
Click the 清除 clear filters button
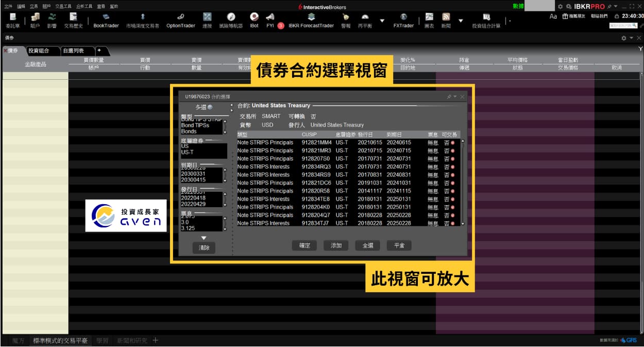tap(204, 248)
